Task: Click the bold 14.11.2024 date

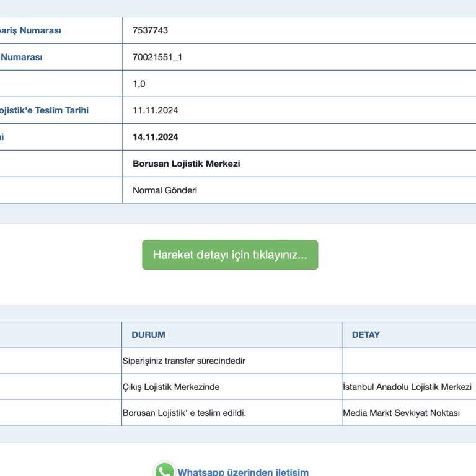Action: (155, 137)
